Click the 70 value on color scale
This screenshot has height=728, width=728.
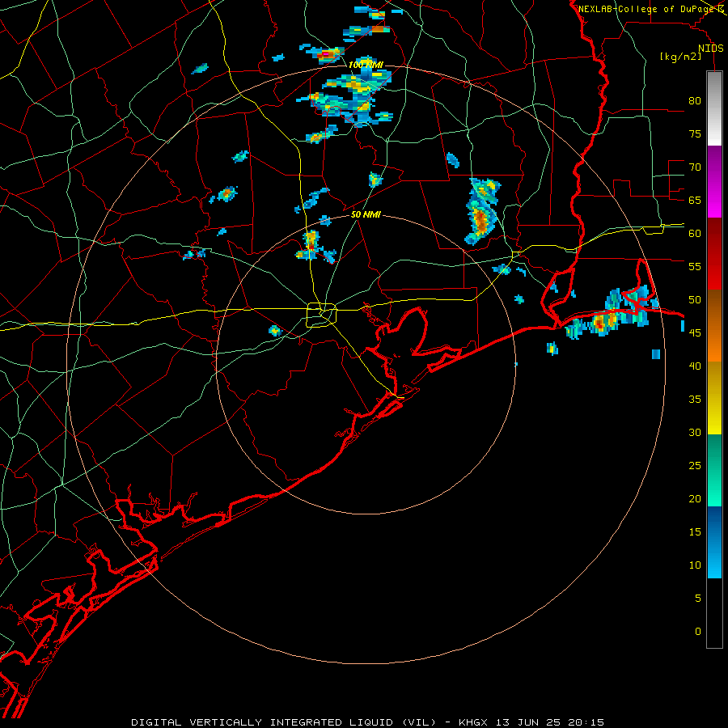[695, 167]
